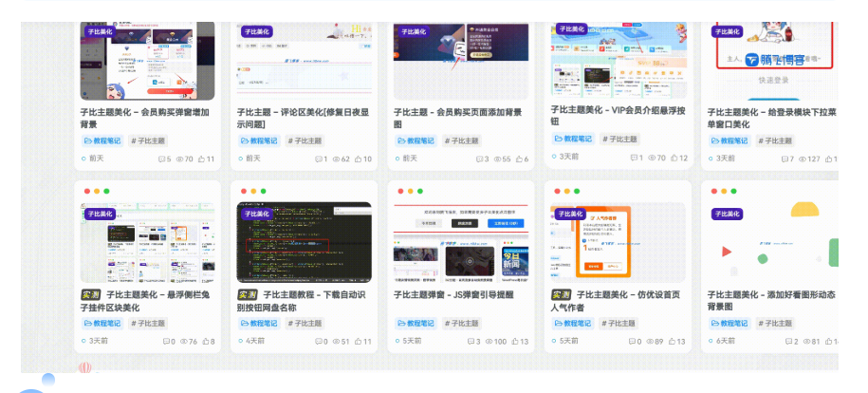Image resolution: width=868 pixels, height=393 pixels.
Task: Click the views icon on 会员购买页面添加背景图 card
Action: (x=497, y=159)
